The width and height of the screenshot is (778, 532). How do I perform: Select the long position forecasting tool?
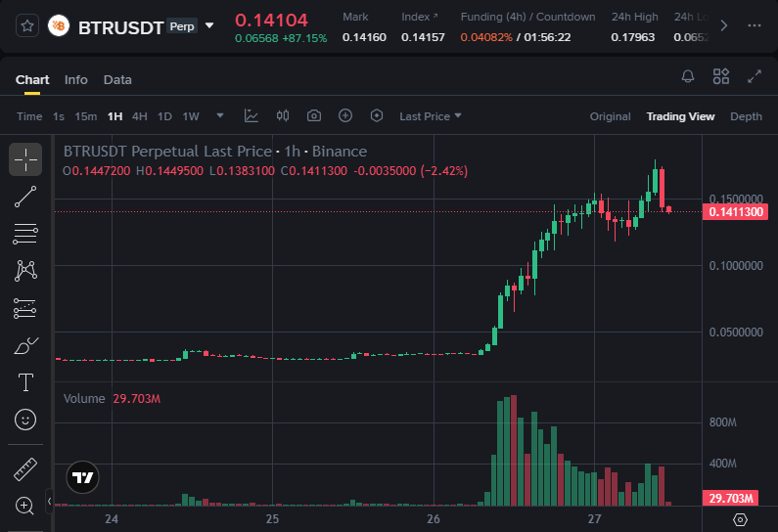point(25,308)
